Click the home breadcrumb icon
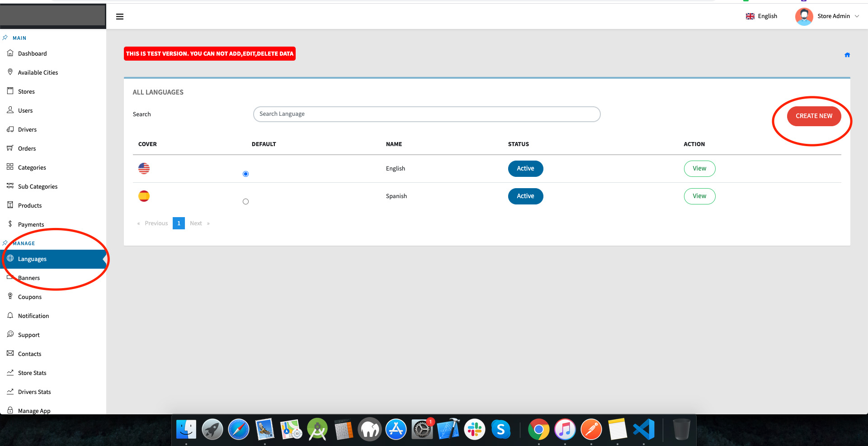The image size is (868, 446). tap(847, 55)
